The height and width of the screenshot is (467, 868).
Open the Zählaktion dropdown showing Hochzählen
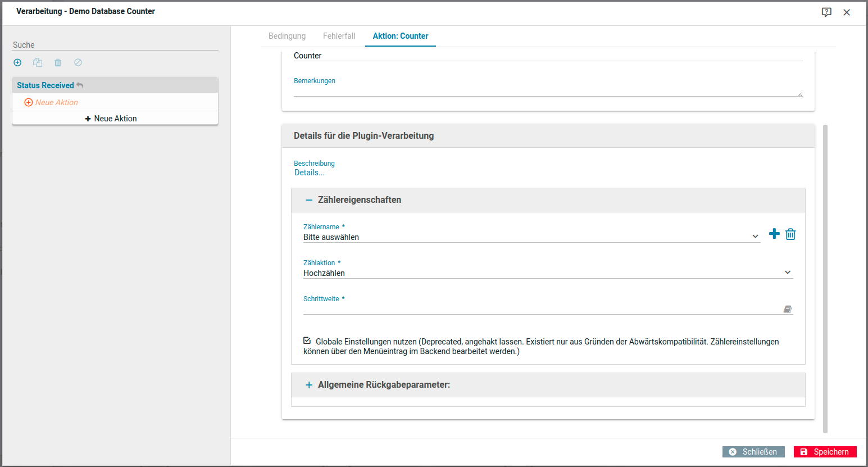pos(547,273)
